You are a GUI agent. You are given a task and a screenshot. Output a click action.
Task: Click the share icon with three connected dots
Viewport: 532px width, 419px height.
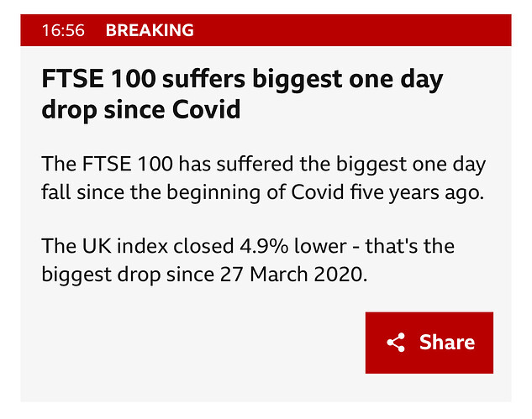[x=396, y=343]
